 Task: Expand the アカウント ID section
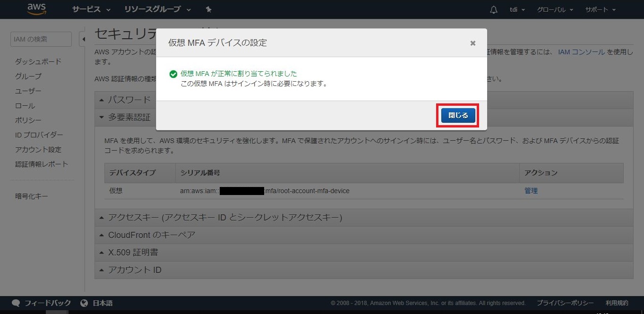[135, 270]
